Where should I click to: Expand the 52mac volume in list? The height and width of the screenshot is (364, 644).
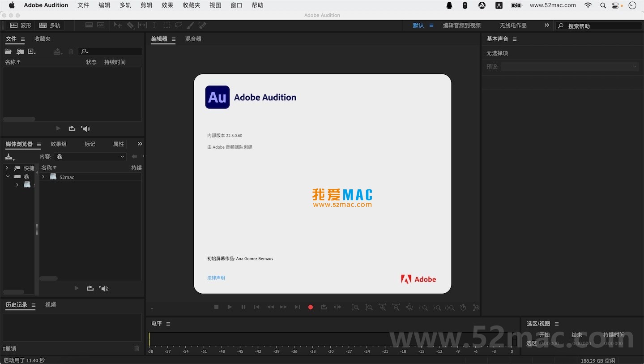[43, 177]
